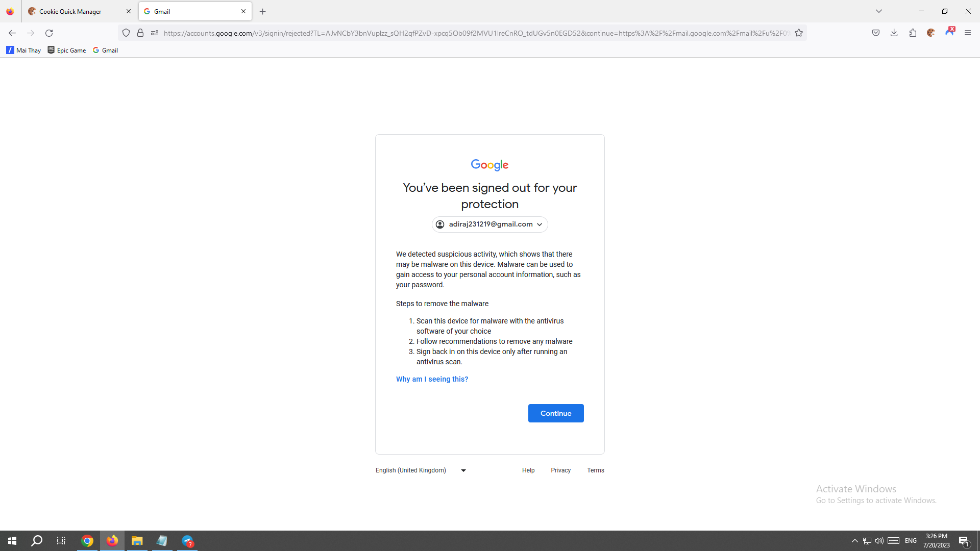The image size is (980, 551).
Task: Open the Extensions puzzle icon
Action: pyautogui.click(x=913, y=33)
